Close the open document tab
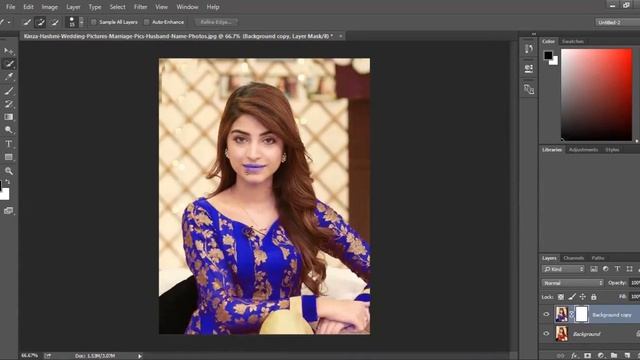Viewport: 640px width, 360px height. (x=340, y=36)
